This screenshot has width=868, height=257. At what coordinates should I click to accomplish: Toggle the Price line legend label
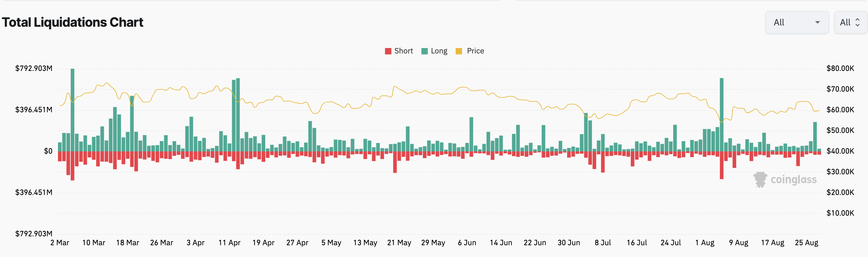coord(475,51)
